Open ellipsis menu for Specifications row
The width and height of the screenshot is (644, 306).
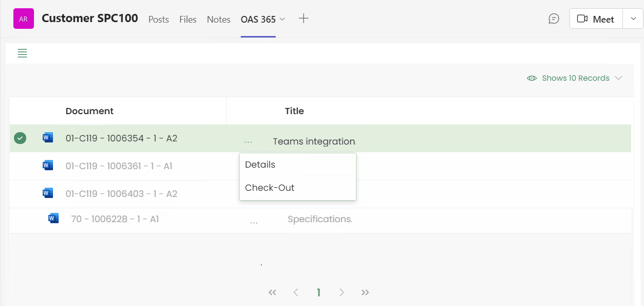point(254,222)
